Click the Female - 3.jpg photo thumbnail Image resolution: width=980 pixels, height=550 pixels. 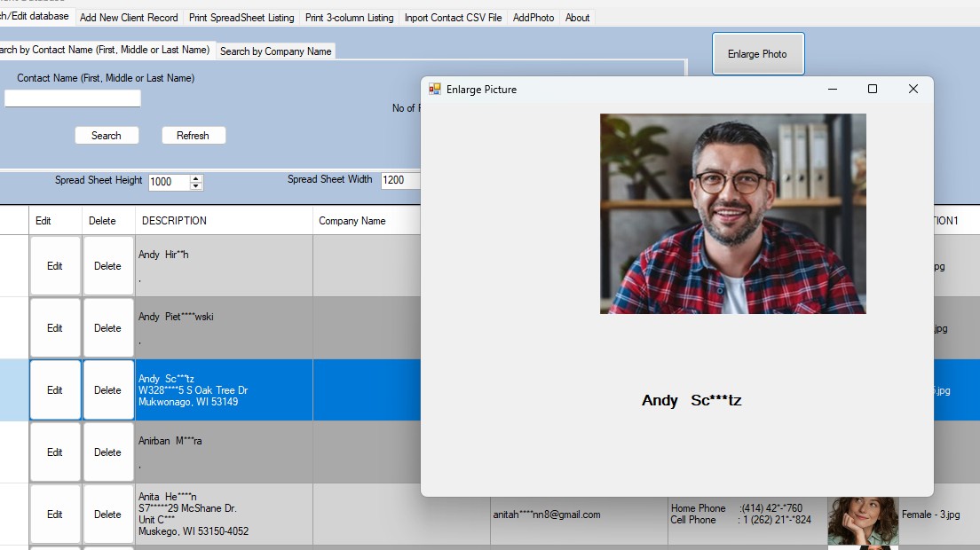863,521
